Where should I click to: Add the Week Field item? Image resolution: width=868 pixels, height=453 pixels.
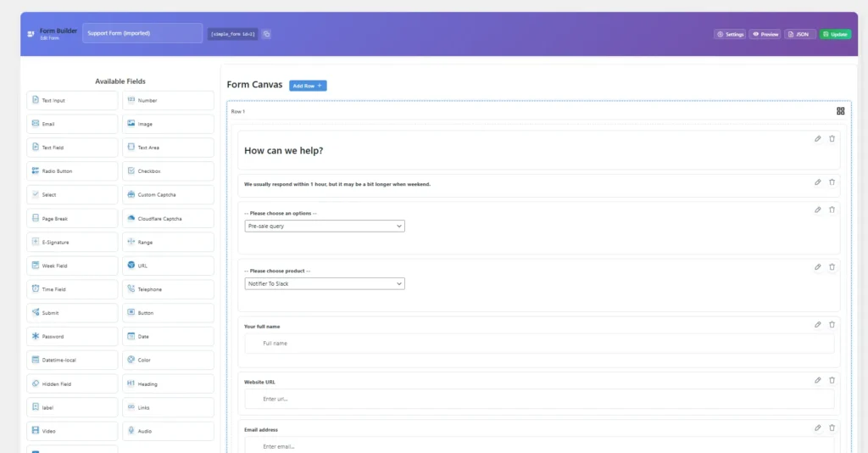coord(72,266)
